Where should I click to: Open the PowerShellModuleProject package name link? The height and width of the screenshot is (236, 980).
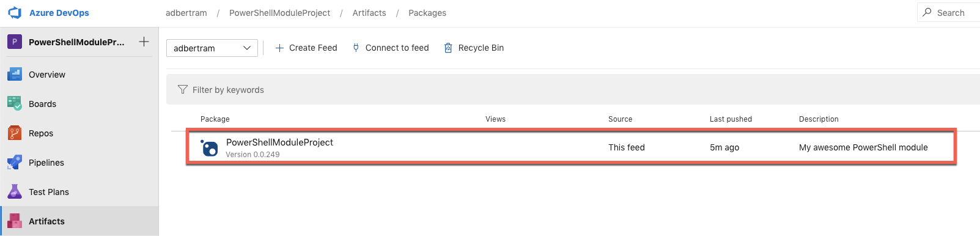[x=279, y=142]
